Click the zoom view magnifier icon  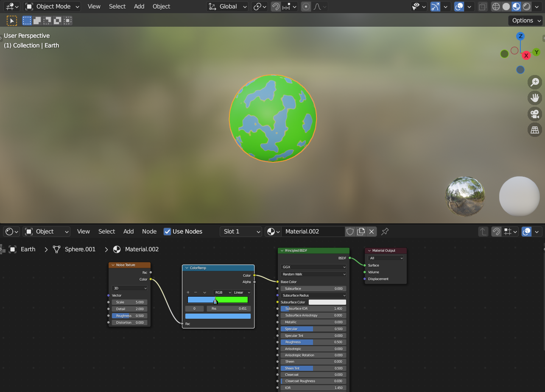pyautogui.click(x=535, y=82)
